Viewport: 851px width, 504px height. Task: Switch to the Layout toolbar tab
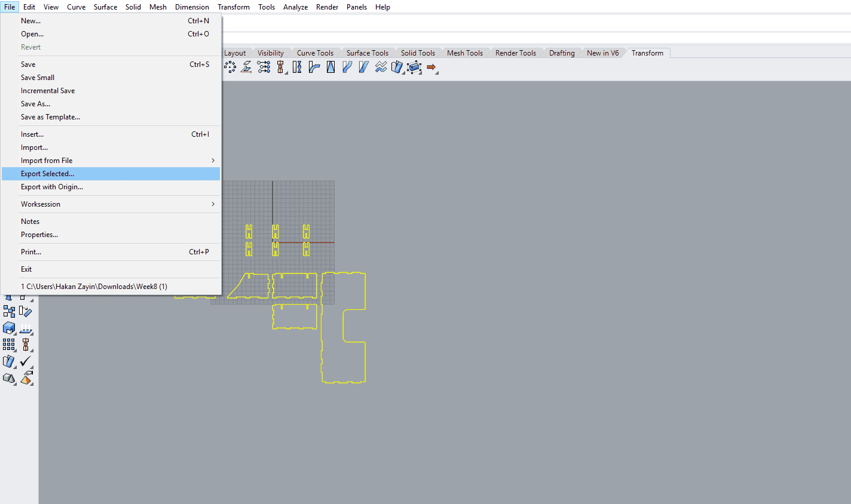click(235, 53)
